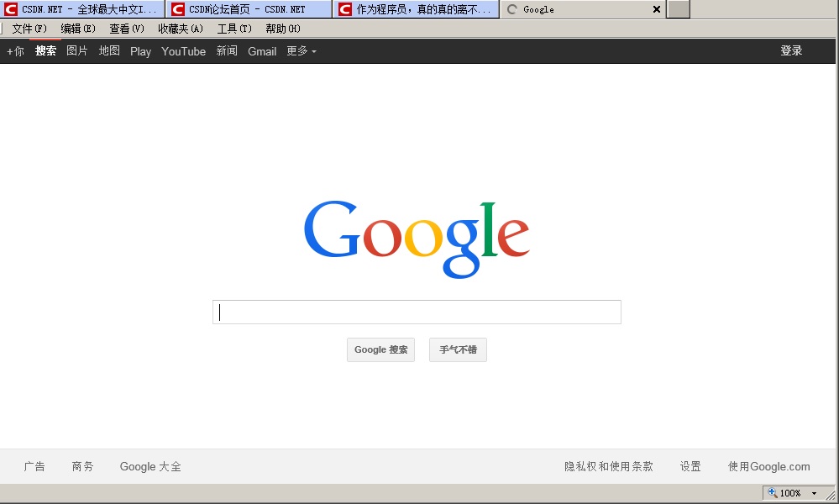839x504 pixels.
Task: Click the 登录 sign-in link
Action: click(x=791, y=50)
